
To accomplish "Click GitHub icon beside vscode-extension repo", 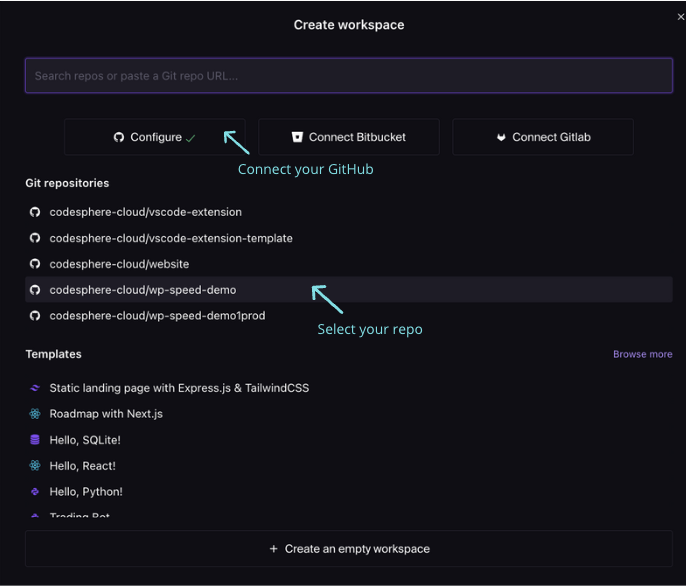I will (x=35, y=212).
